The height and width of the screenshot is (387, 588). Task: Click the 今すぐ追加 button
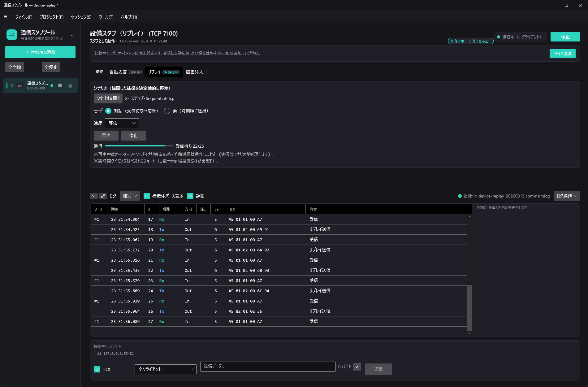pos(562,54)
